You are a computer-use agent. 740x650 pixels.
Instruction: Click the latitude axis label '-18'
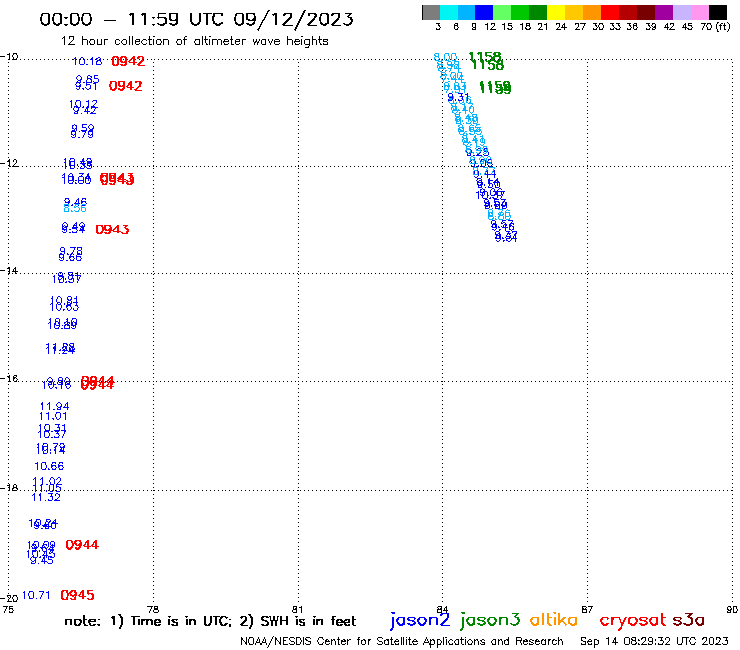tap(9, 488)
